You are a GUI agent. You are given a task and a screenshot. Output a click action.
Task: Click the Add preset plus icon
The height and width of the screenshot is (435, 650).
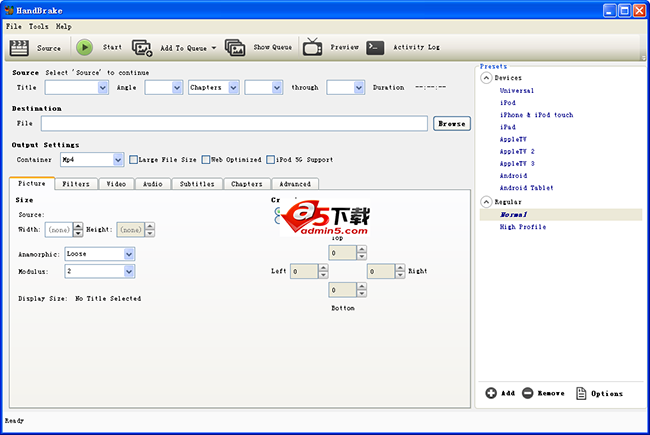coord(491,393)
